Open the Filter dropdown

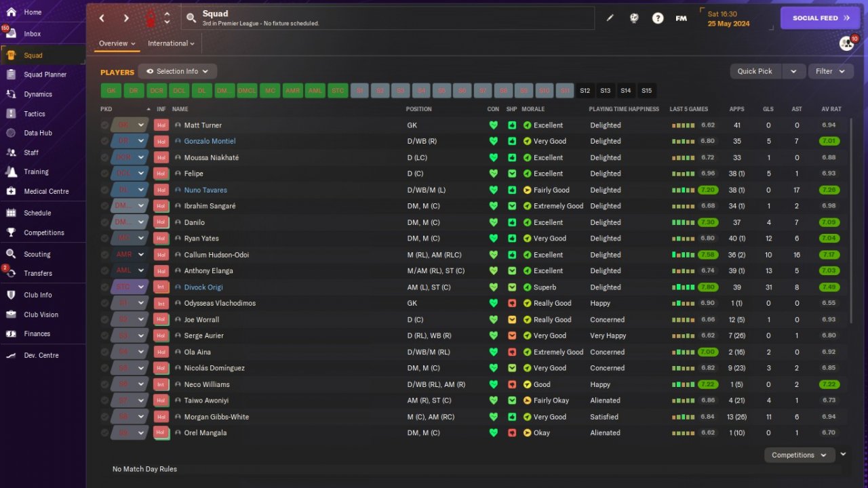coord(831,71)
